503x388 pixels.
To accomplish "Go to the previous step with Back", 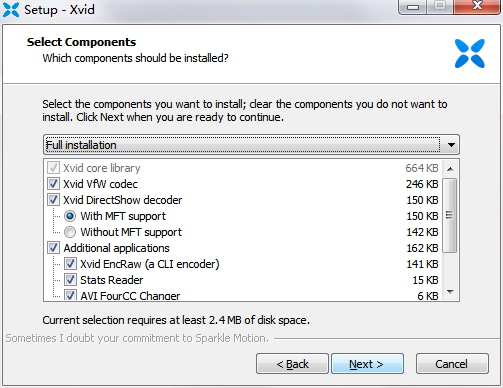I will click(x=292, y=364).
